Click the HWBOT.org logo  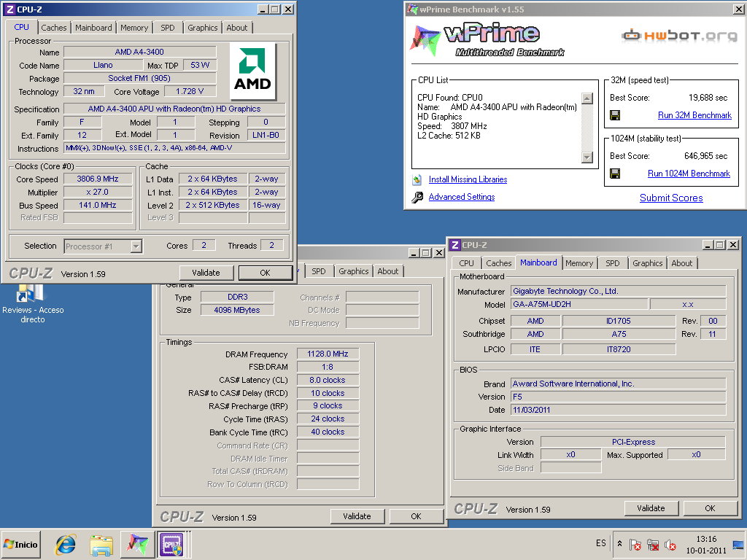coord(679,36)
